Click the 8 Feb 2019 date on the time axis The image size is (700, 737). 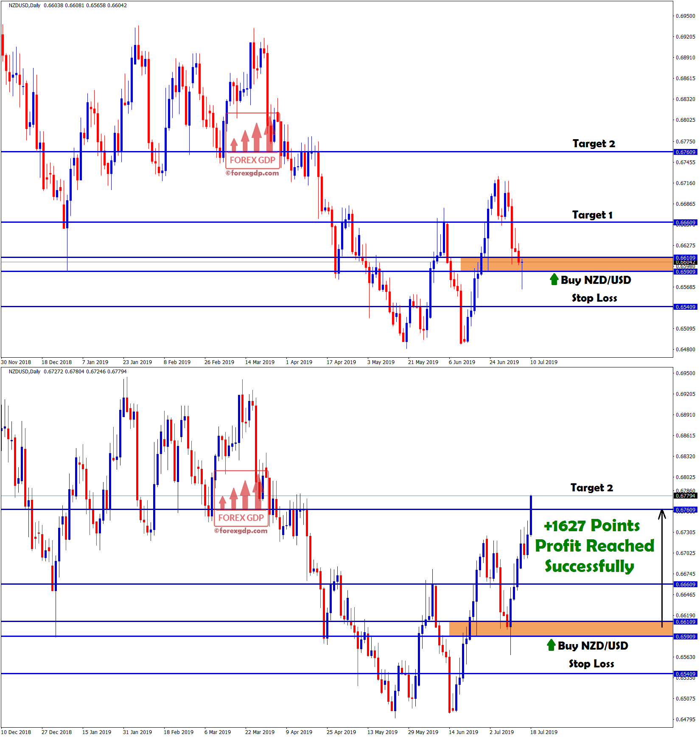pyautogui.click(x=177, y=362)
